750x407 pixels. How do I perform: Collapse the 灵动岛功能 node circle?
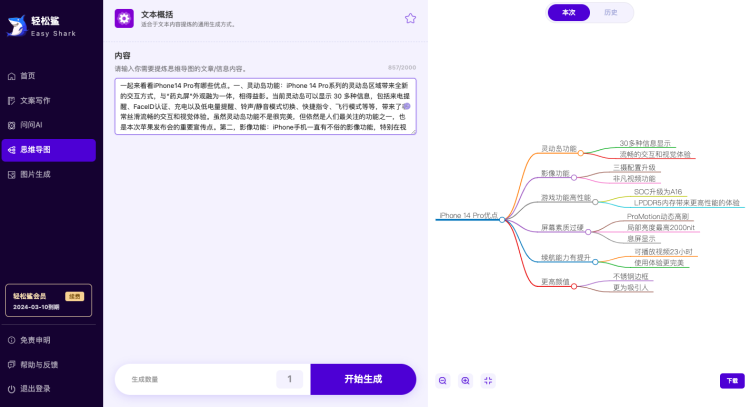point(580,153)
